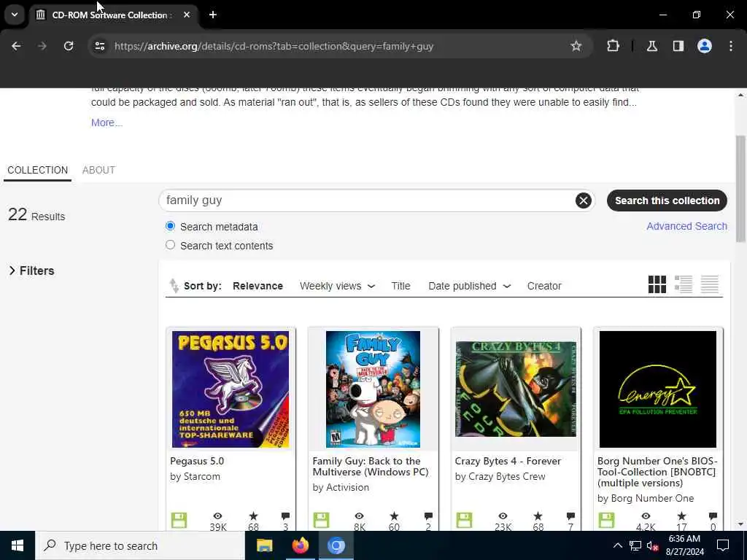Click the "22 Results" count text
747x560 pixels.
[36, 215]
